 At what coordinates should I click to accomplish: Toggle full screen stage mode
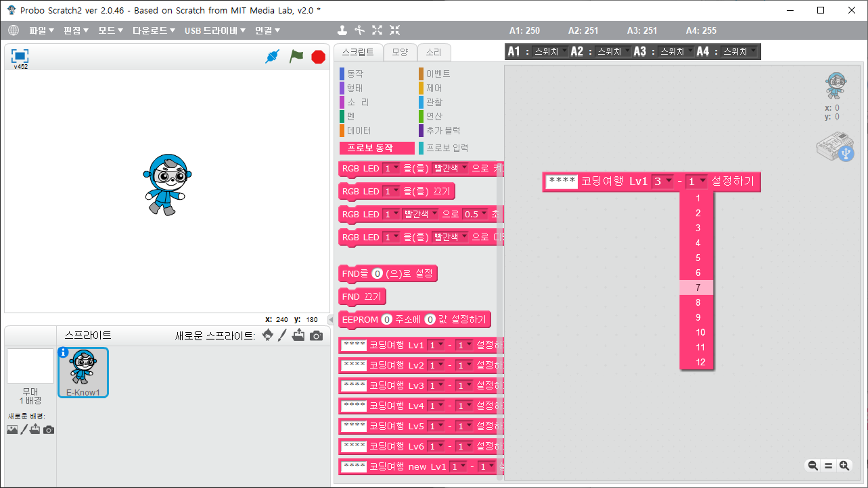click(x=20, y=56)
